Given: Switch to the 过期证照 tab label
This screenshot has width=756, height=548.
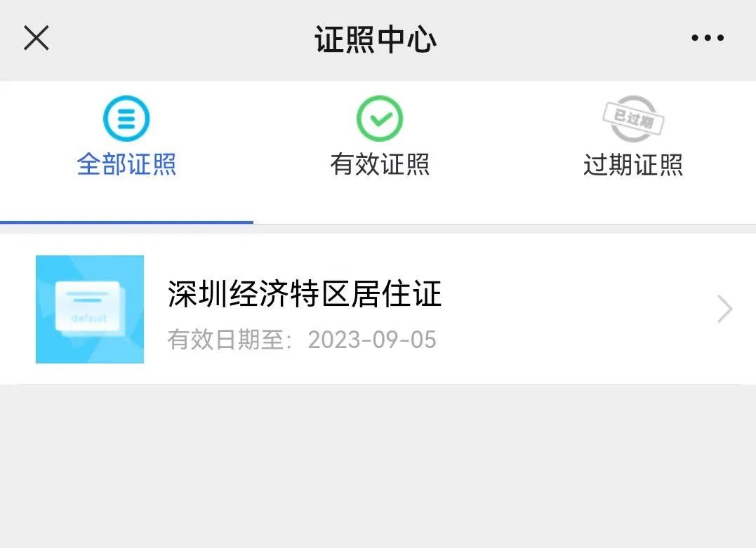Looking at the screenshot, I should [x=633, y=164].
